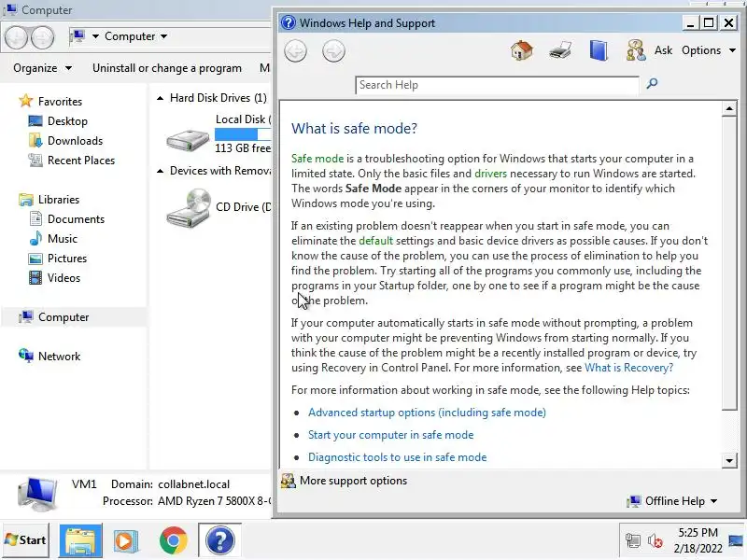Click into the Search Help field
The image size is (747, 560).
[x=497, y=85]
